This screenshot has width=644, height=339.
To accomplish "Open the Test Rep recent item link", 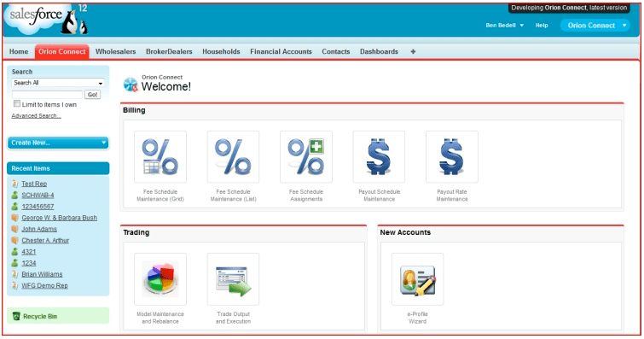I will [x=34, y=184].
